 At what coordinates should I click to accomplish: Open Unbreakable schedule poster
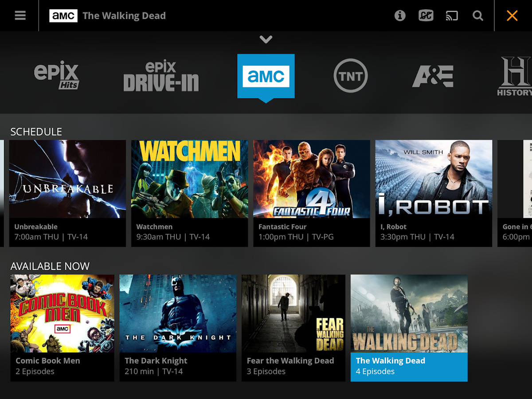67,179
